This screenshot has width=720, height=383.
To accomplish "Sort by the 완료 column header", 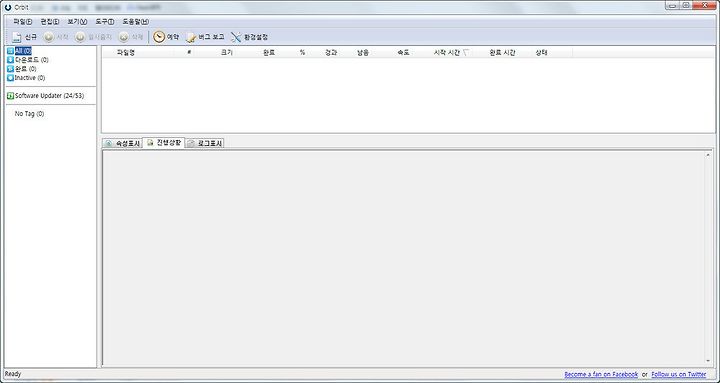I will point(269,53).
